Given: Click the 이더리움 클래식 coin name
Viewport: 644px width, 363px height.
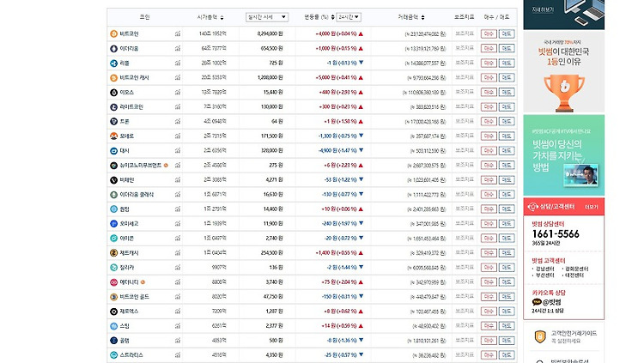Looking at the screenshot, I should coord(137,195).
